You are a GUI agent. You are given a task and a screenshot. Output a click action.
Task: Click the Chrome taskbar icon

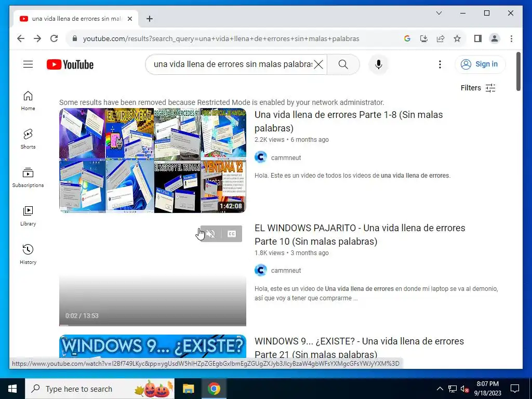pyautogui.click(x=214, y=389)
